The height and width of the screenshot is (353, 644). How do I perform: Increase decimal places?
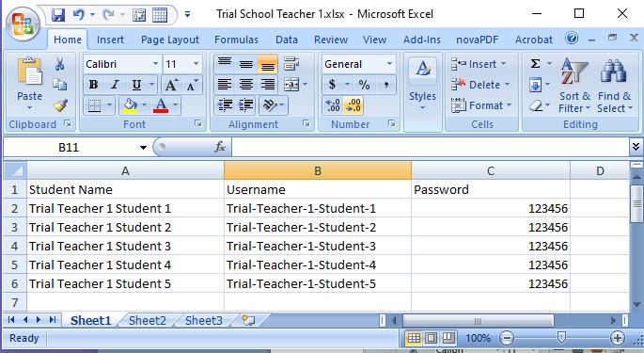point(333,105)
